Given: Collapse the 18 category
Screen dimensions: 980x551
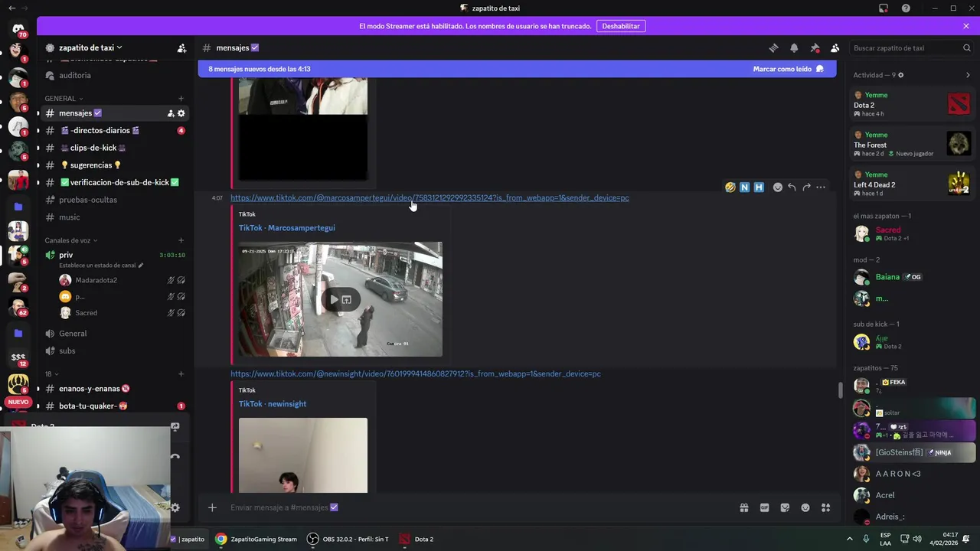Looking at the screenshot, I should [x=51, y=373].
